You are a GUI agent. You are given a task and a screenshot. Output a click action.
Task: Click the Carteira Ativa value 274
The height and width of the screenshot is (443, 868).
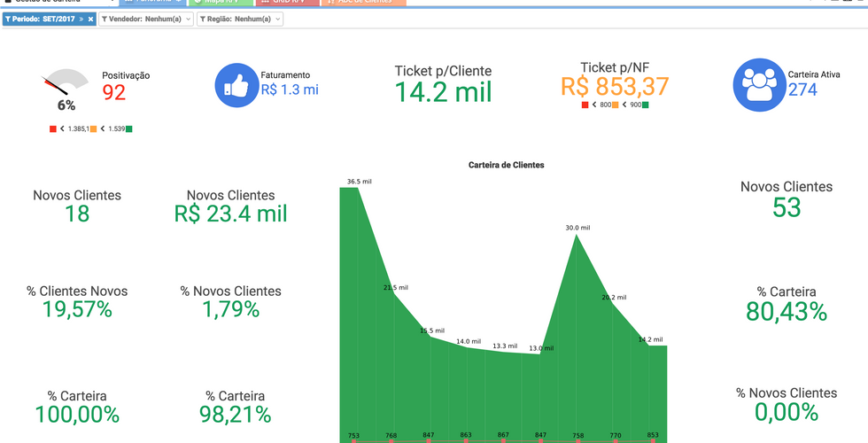pos(802,89)
